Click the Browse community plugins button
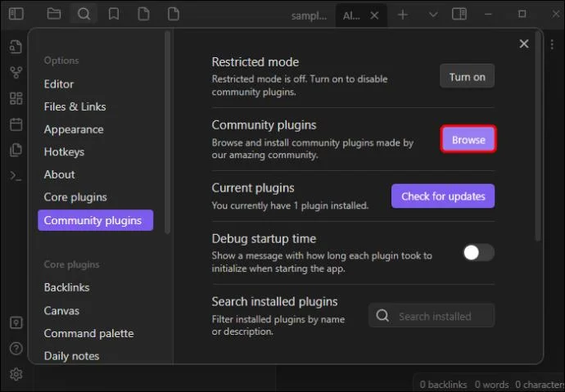The width and height of the screenshot is (565, 392). click(x=468, y=139)
